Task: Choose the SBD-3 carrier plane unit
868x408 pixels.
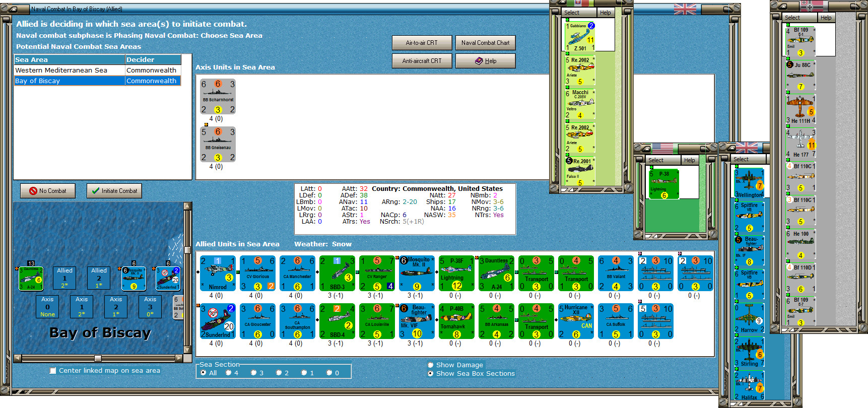Action: (x=337, y=274)
